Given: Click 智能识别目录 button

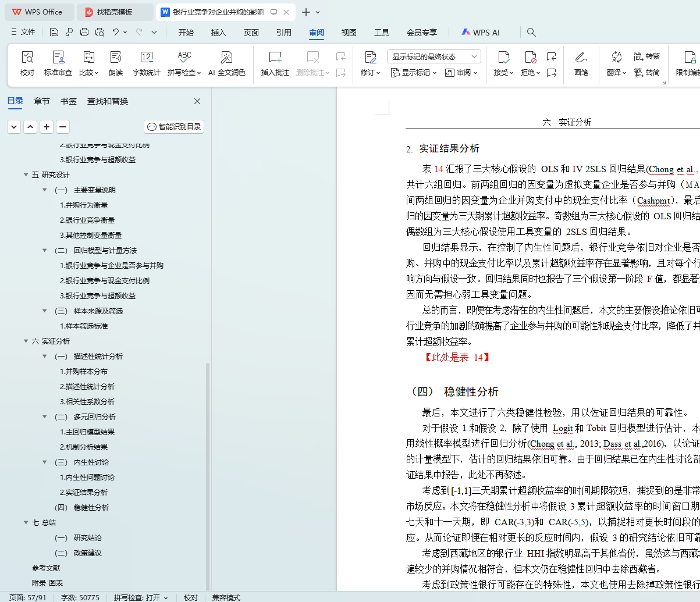Looking at the screenshot, I should (x=174, y=127).
